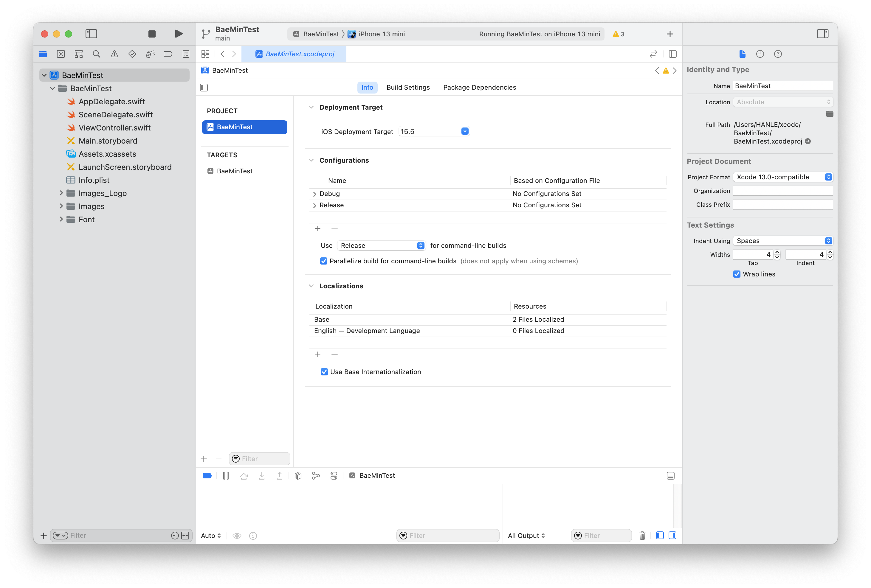Open the Find navigator magnifier

96,54
